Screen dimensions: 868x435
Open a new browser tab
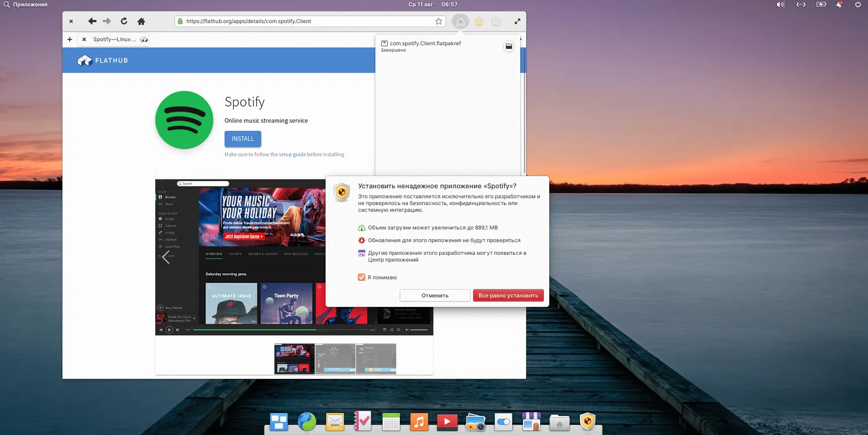[x=69, y=39]
